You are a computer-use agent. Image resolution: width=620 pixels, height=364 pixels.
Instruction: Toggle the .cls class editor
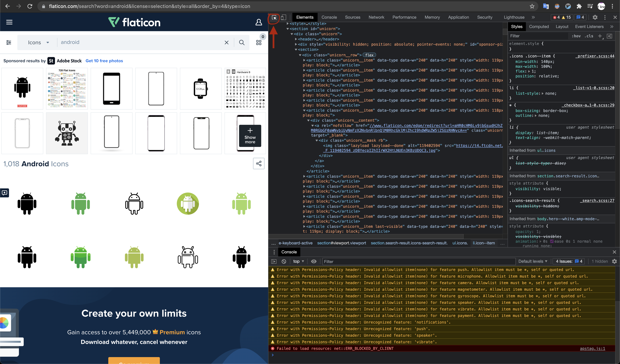tap(589, 36)
